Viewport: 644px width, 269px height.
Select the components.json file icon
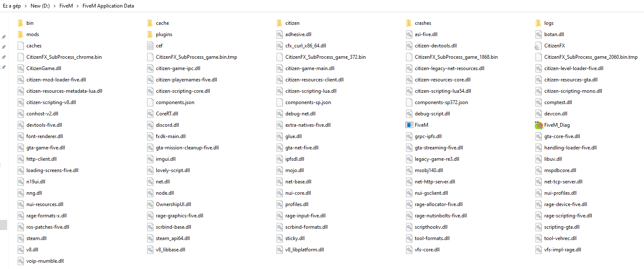pos(150,102)
